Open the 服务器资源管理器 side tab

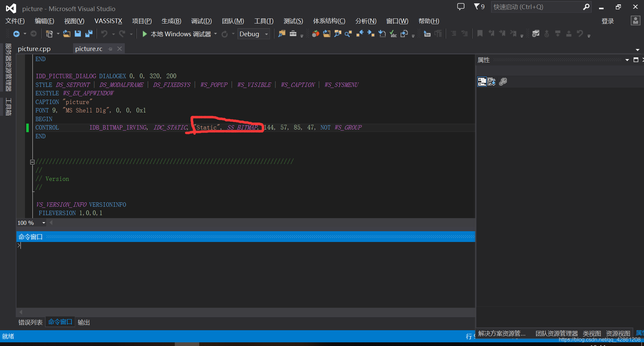8,67
